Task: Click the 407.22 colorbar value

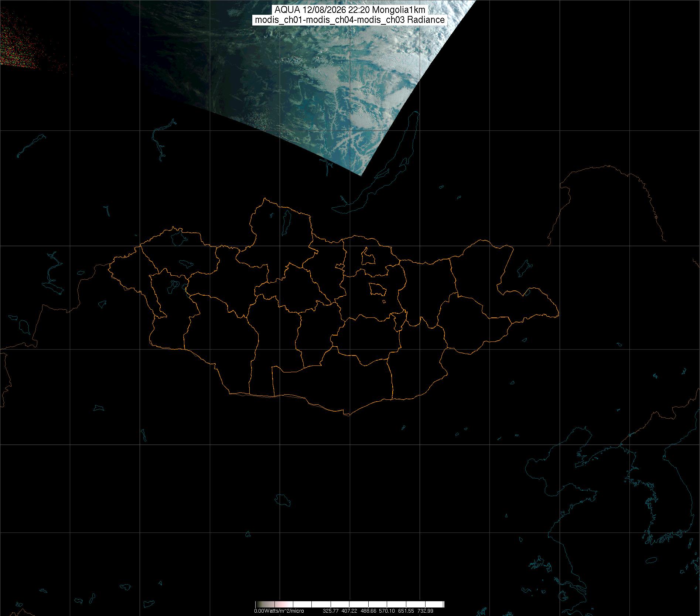Action: pyautogui.click(x=349, y=611)
